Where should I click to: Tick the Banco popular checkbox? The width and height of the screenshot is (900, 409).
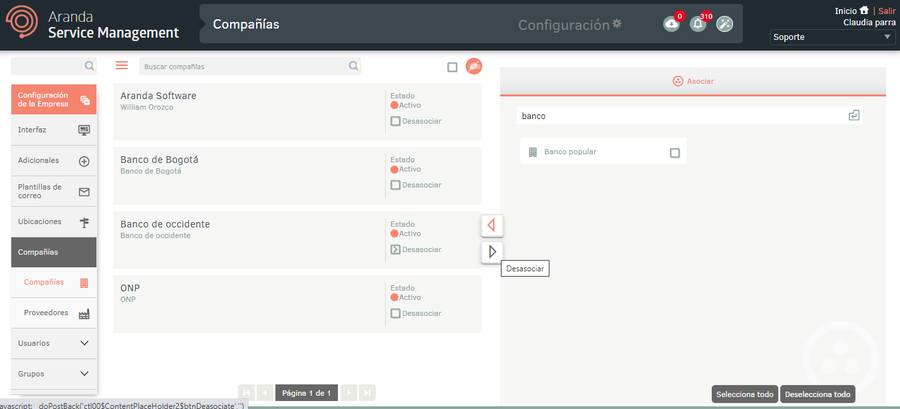pyautogui.click(x=675, y=153)
